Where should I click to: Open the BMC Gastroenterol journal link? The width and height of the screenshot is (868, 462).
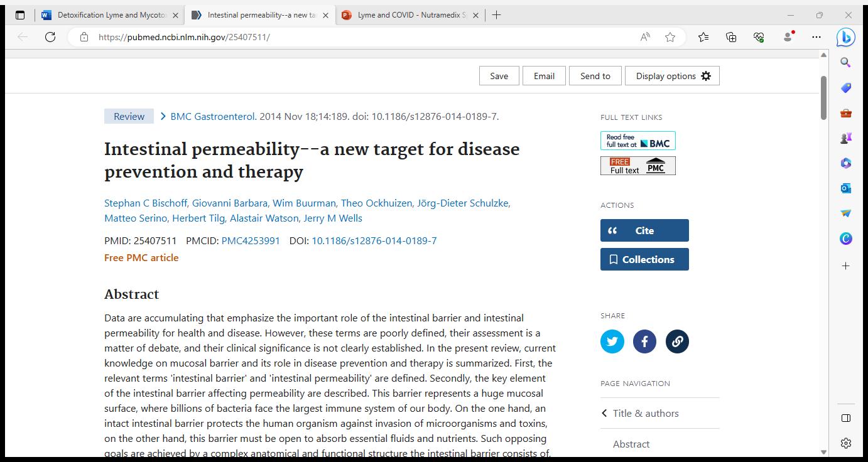point(213,116)
